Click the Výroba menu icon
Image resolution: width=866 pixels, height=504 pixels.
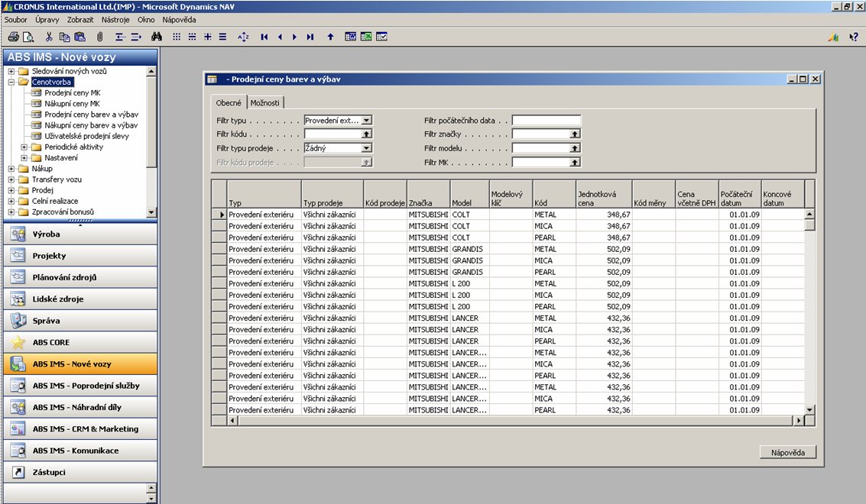click(18, 234)
